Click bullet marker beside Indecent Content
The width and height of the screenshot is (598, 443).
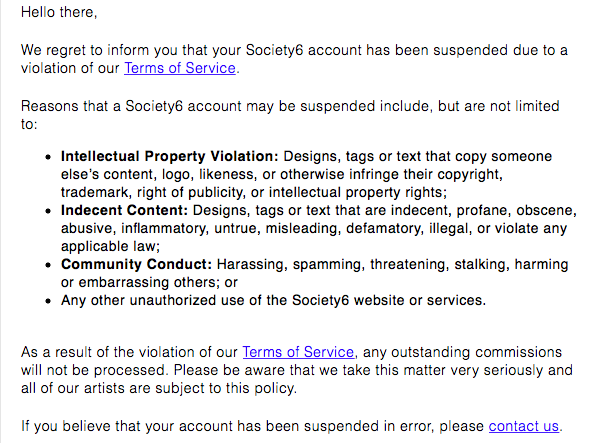point(48,211)
